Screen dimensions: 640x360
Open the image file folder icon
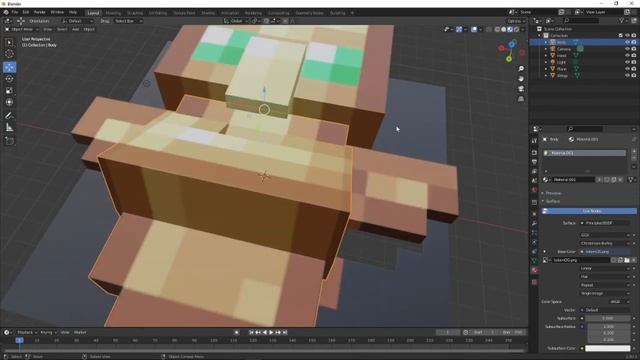(x=627, y=260)
